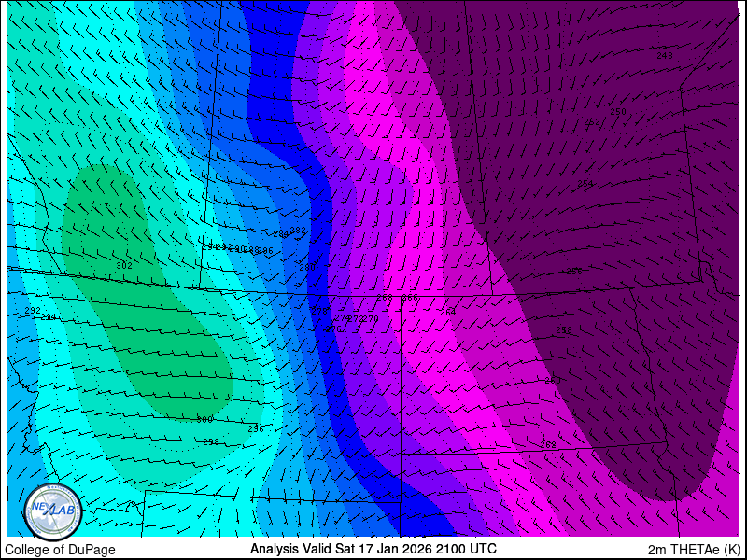Click the 284 contour label
The height and width of the screenshot is (560, 747).
[x=281, y=234]
